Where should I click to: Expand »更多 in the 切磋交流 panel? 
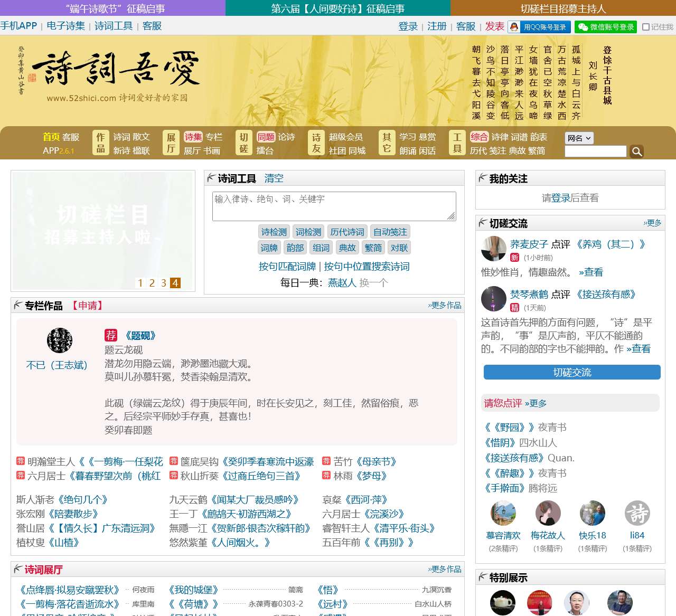pos(653,223)
